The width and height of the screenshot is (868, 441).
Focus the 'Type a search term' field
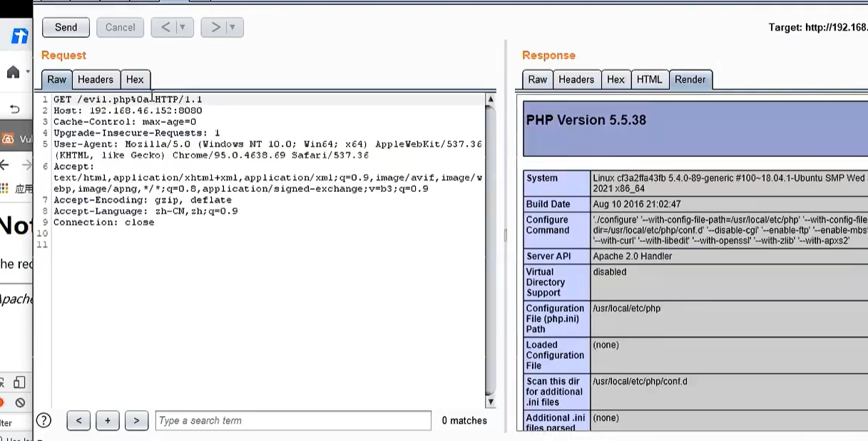(x=293, y=420)
